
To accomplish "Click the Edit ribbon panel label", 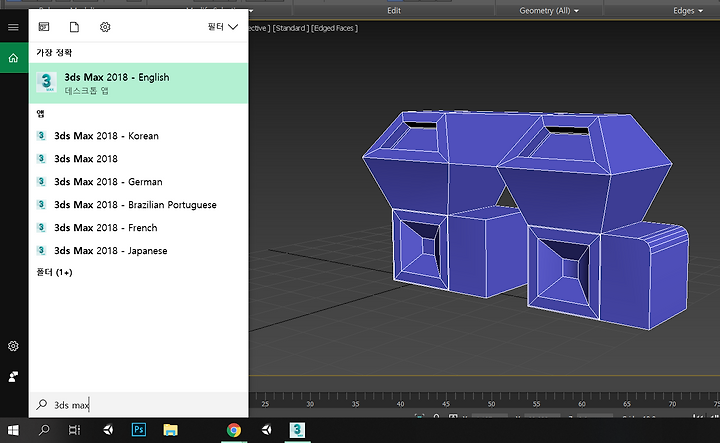I will (x=394, y=11).
